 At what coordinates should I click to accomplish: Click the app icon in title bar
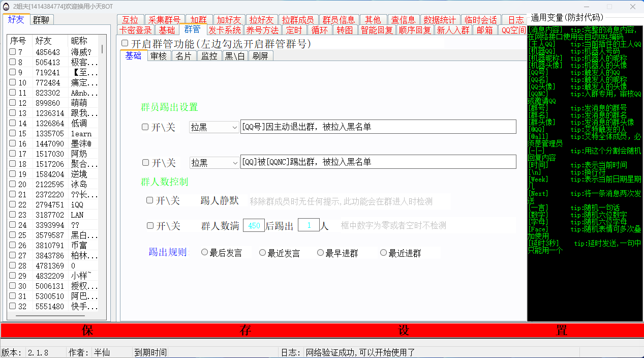6,7
